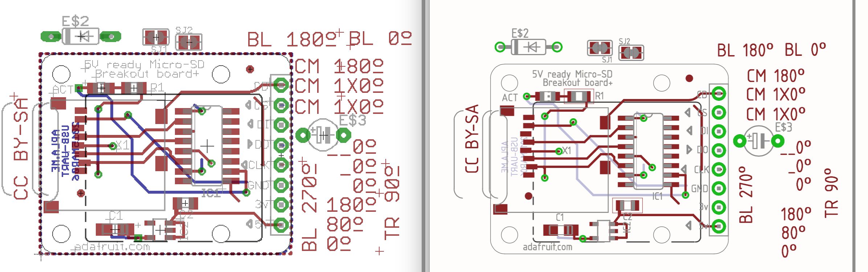Screen dimensions: 868x272
Task: Select the C2 capacitor footprint in right panel
Action: click(x=627, y=206)
